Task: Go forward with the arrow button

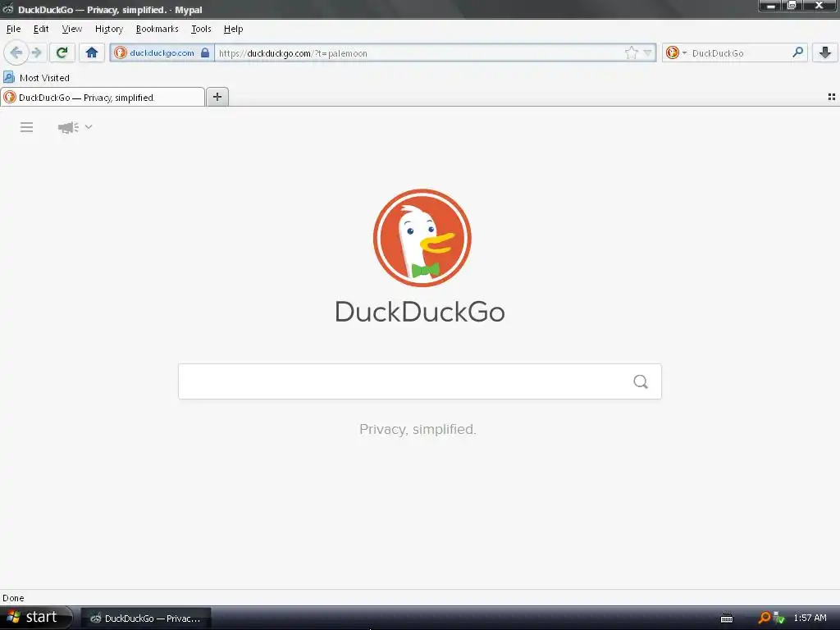Action: (x=36, y=52)
